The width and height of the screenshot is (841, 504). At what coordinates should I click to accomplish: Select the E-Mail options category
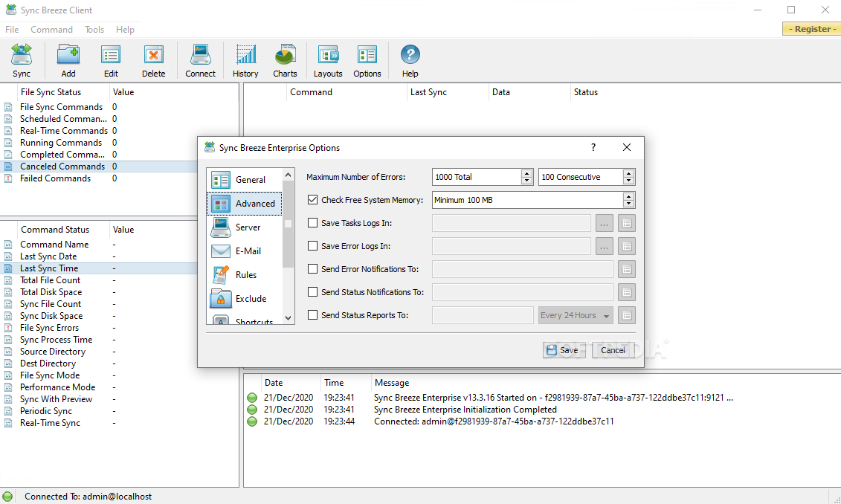244,251
